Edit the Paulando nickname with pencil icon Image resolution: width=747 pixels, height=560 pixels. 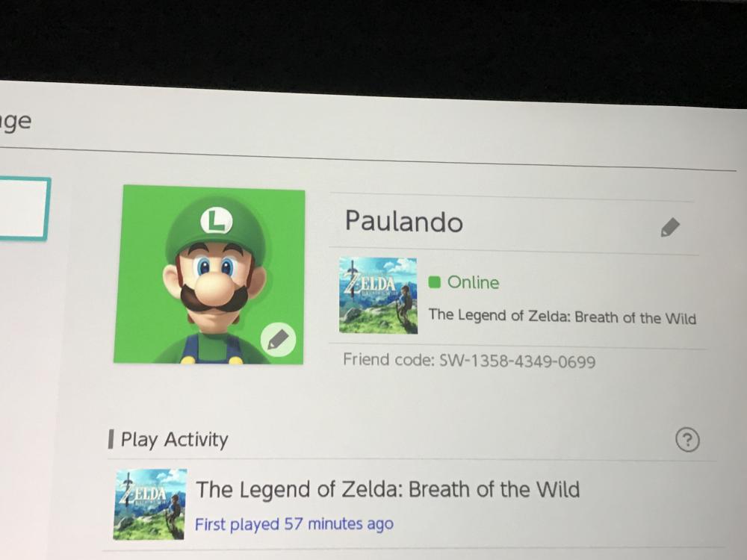[670, 228]
